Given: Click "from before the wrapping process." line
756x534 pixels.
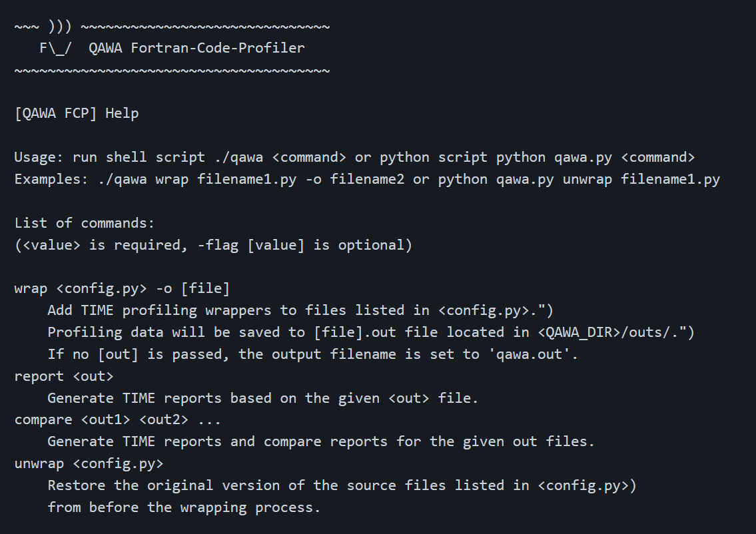Looking at the screenshot, I should coord(184,507).
